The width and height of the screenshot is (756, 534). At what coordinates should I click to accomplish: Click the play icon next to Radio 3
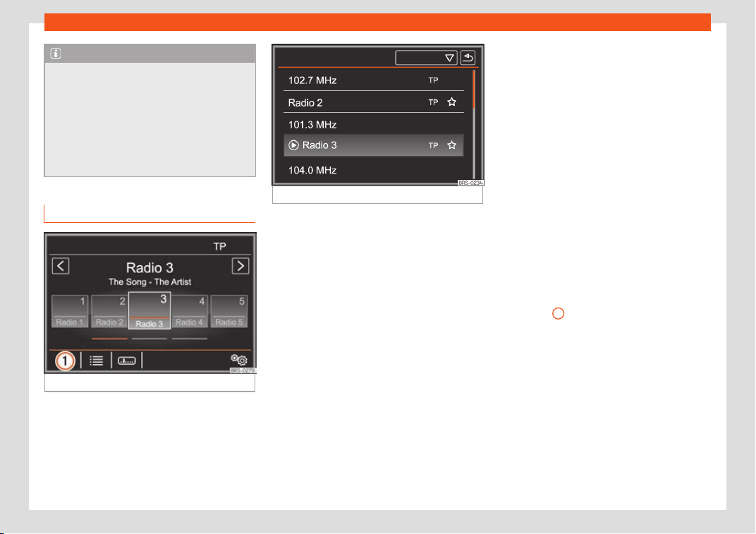tap(293, 145)
